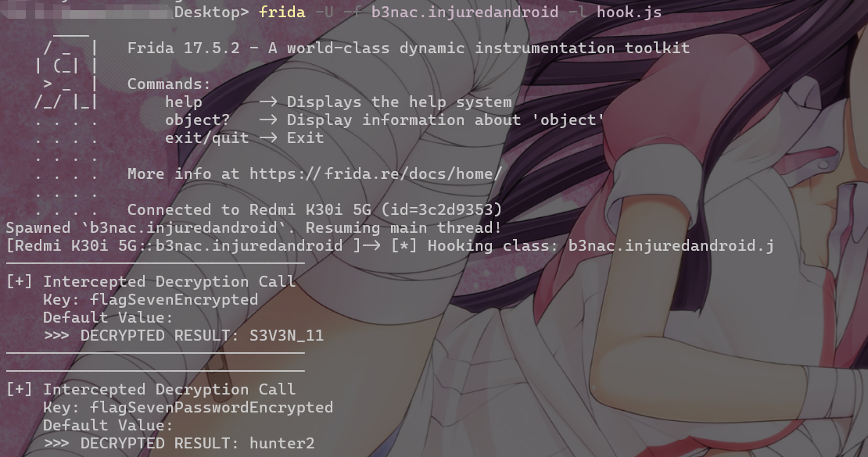Click the flagSevenPasswordEncrypted key name
Screen dimensions: 868x457
[x=211, y=408]
